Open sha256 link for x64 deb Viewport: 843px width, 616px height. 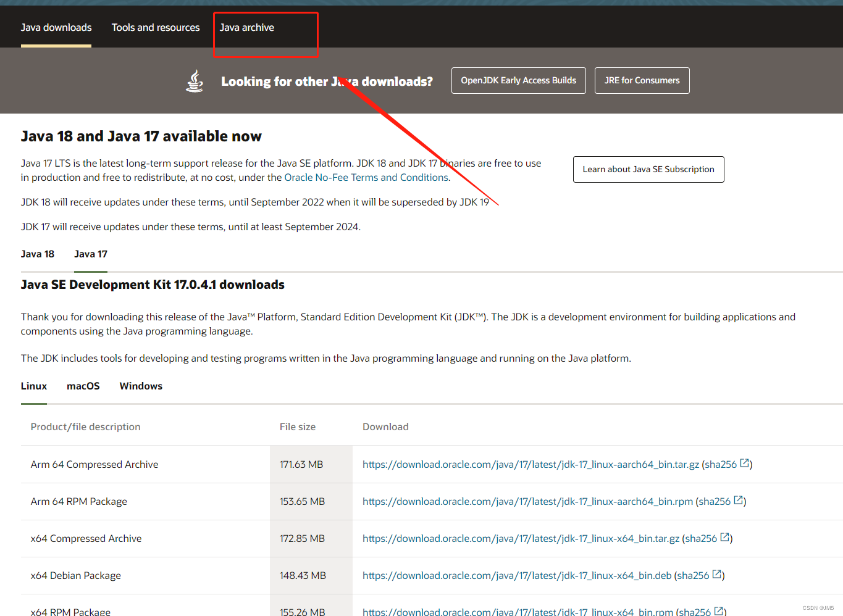pyautogui.click(x=693, y=576)
